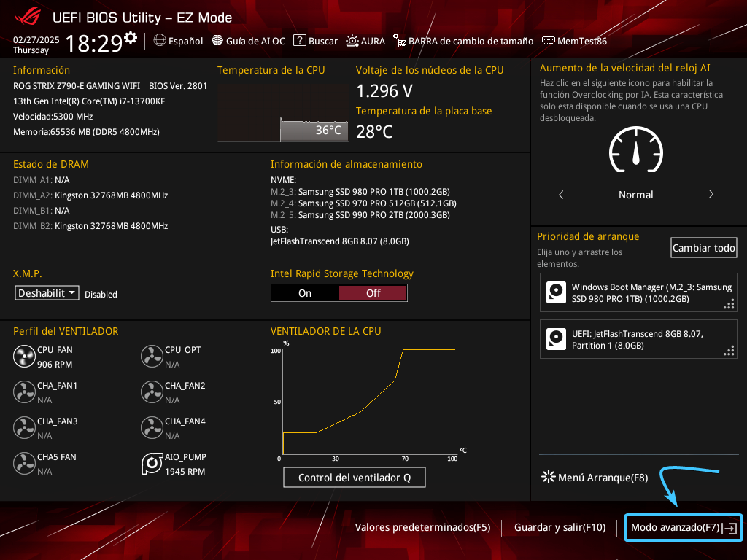Click the 18:29 clock time
Screen dimensions: 747x560
pos(94,43)
